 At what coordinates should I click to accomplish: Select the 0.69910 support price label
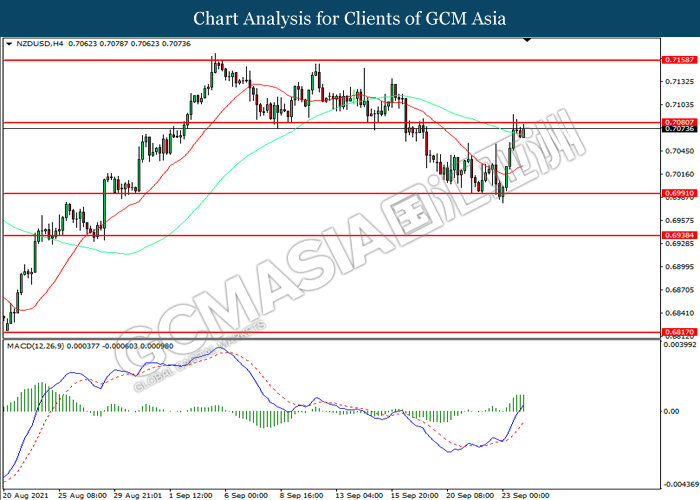[679, 193]
